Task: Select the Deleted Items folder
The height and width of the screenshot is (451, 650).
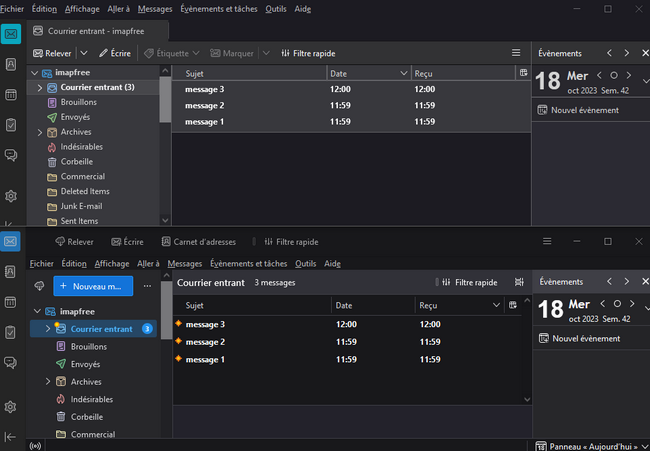Action: pyautogui.click(x=84, y=191)
